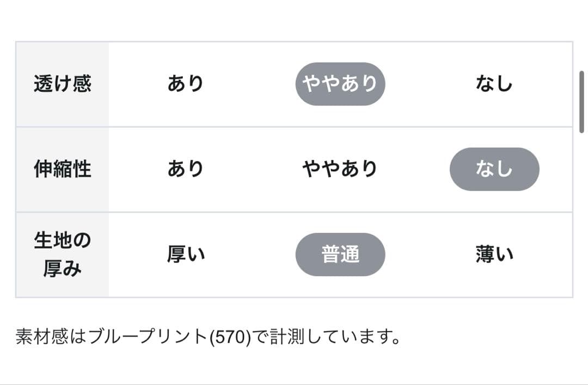Viewport: 588px width, 385px height.
Task: Select ややあり under 伸縮性
Action: pyautogui.click(x=340, y=169)
